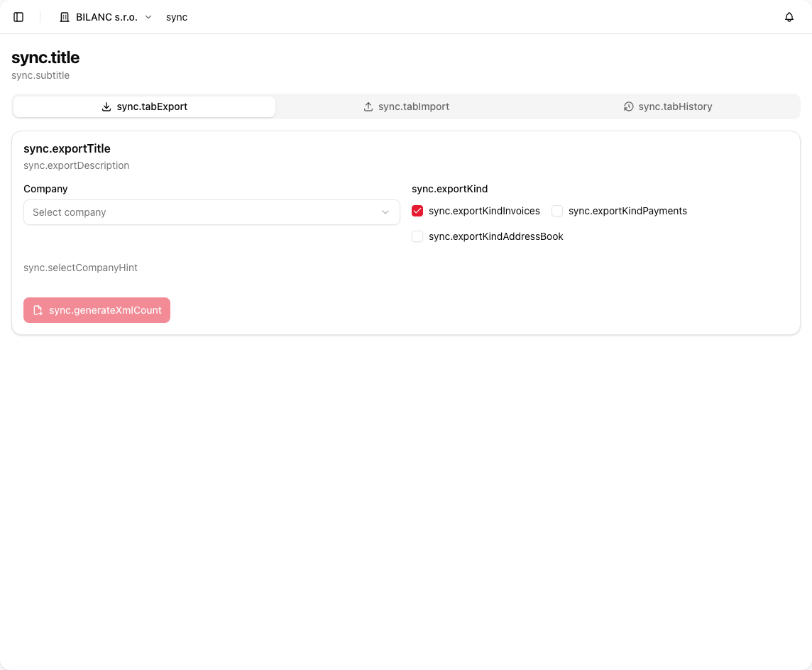Enable sync.exportKindPayments checkbox
Screen dimensions: 812x670
point(557,211)
